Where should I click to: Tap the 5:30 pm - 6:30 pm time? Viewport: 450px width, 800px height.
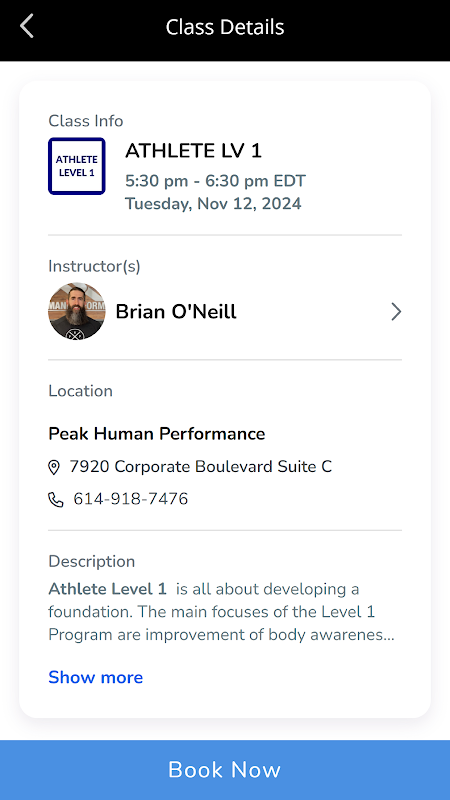(x=215, y=181)
